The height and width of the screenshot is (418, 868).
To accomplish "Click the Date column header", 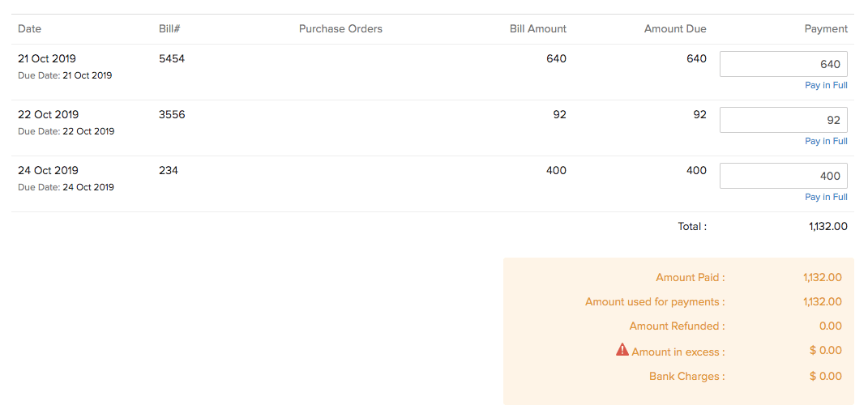I will tap(29, 28).
